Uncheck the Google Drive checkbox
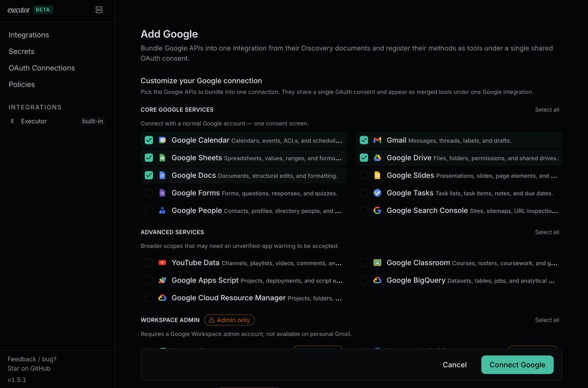 click(x=364, y=158)
